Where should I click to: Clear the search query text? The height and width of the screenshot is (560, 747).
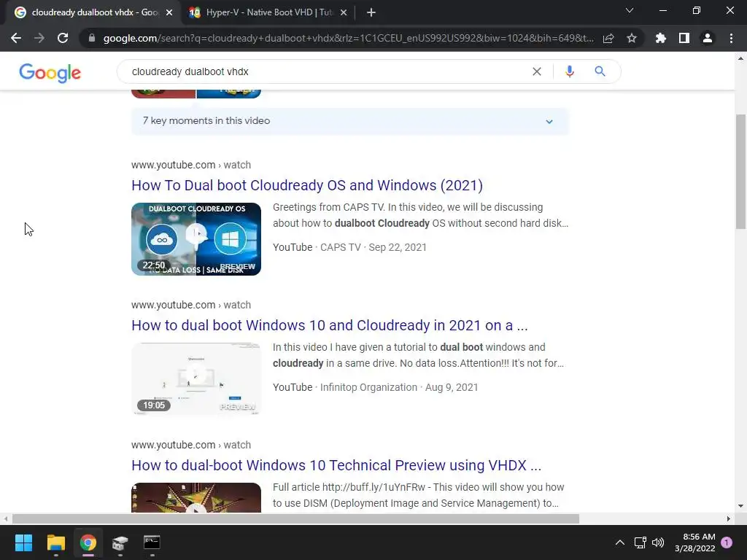click(537, 71)
